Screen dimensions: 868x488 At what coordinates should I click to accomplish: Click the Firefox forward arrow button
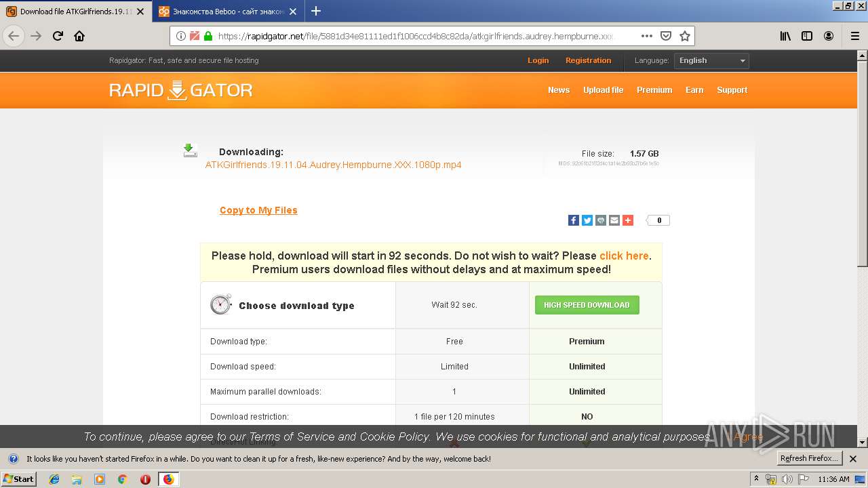coord(36,36)
